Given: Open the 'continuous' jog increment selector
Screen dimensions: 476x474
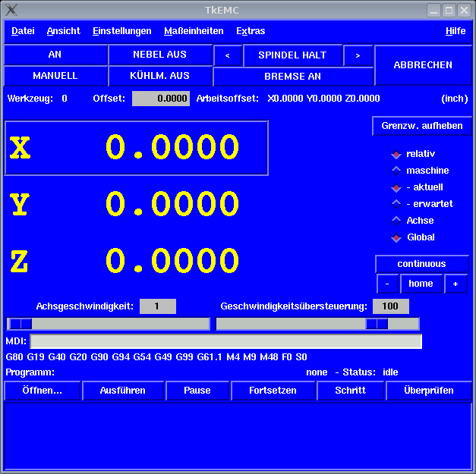Looking at the screenshot, I should pyautogui.click(x=421, y=264).
